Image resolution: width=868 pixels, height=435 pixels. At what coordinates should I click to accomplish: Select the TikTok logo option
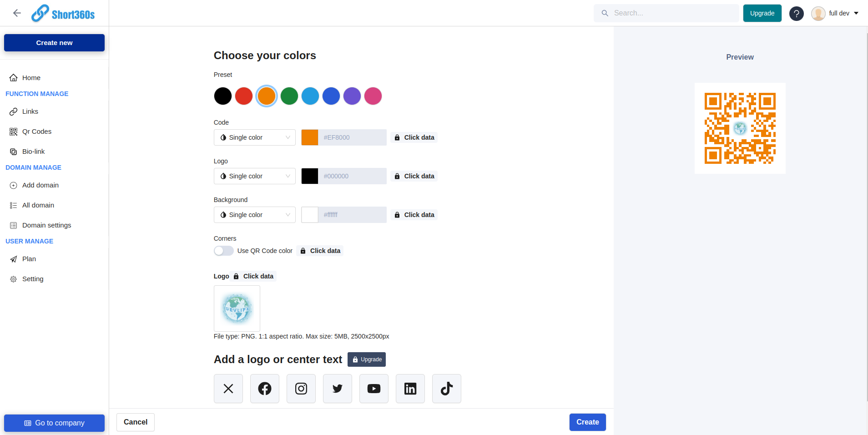[x=447, y=389]
